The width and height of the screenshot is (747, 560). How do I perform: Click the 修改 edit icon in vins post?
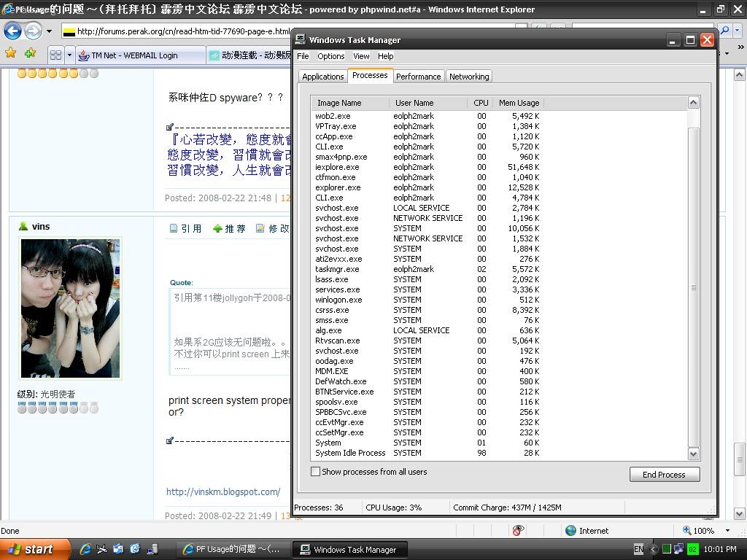pyautogui.click(x=260, y=228)
